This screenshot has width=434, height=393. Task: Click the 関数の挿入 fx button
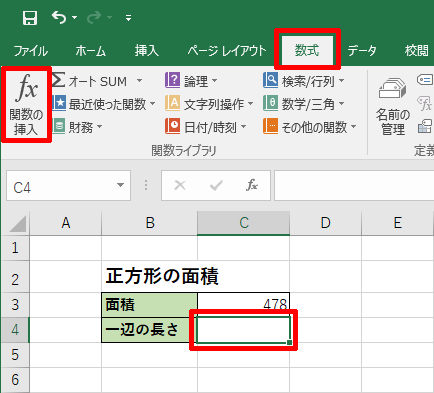click(26, 104)
